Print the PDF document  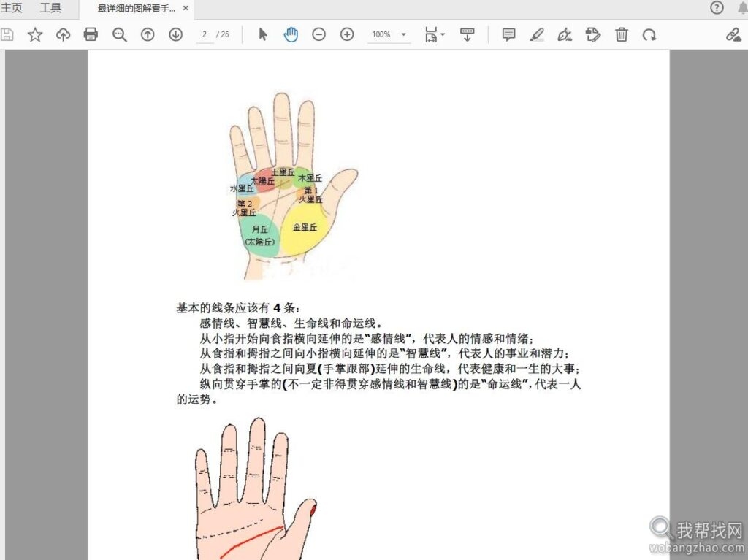pos(91,34)
